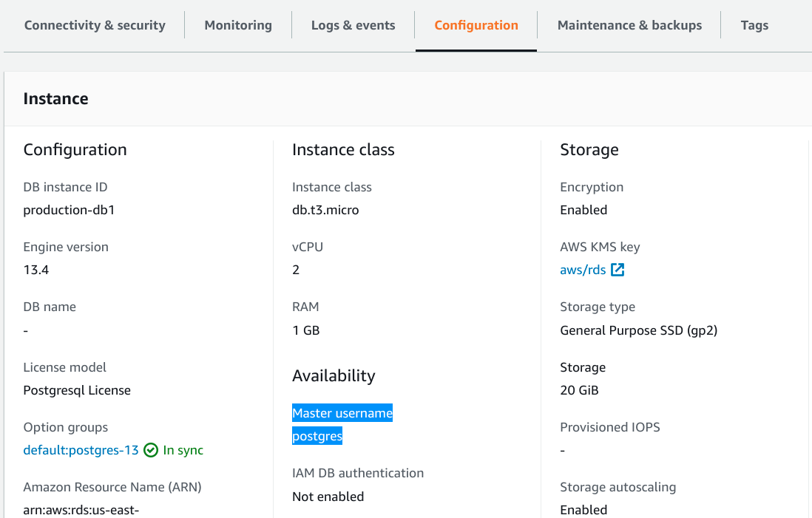Screen dimensions: 812x518
Task: Open the default:postgres-13 option group link
Action: click(81, 450)
